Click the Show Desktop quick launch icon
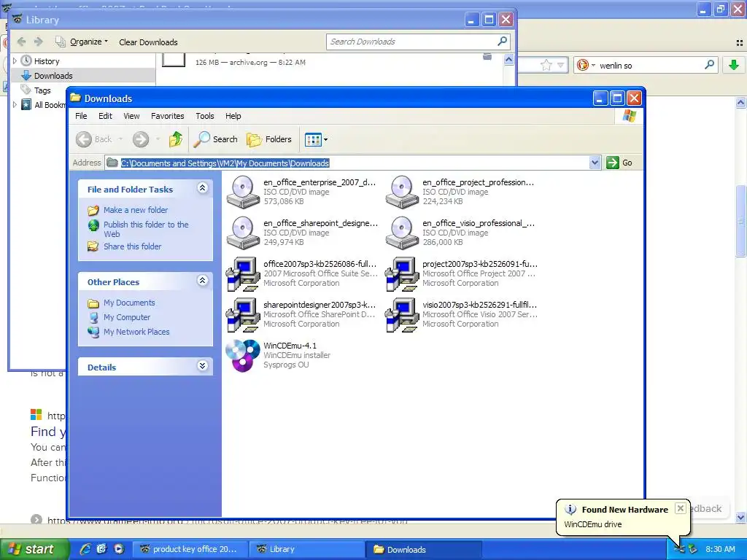 point(101,549)
